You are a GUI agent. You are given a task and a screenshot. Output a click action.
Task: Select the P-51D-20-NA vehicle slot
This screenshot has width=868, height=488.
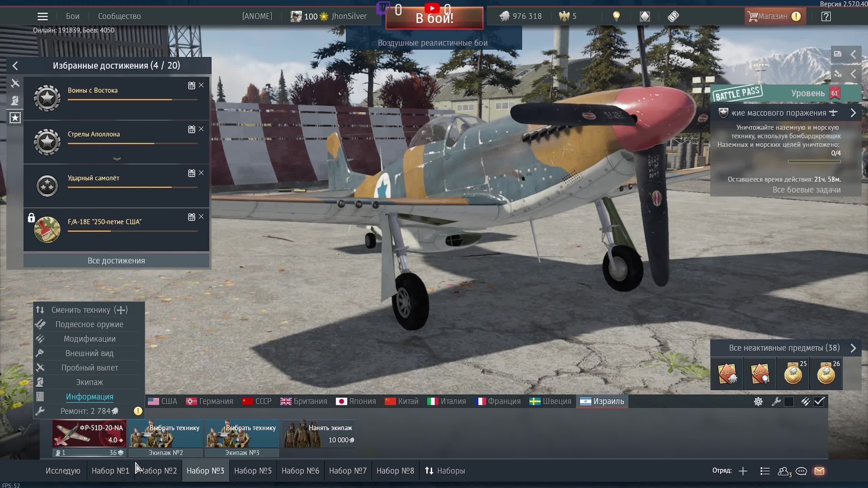coord(89,434)
